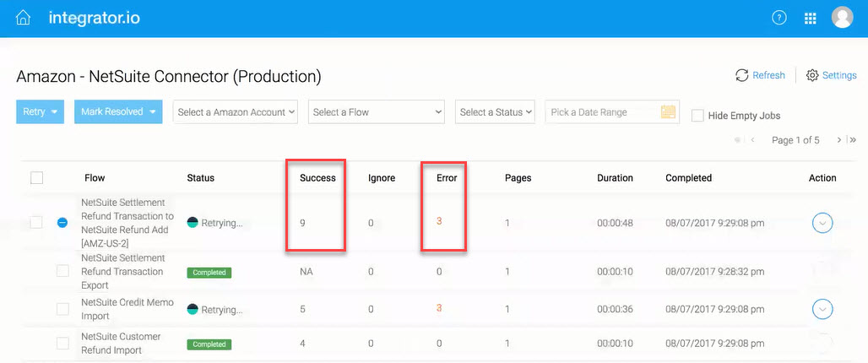Go to the previous page arrow
868x363 pixels.
[753, 140]
